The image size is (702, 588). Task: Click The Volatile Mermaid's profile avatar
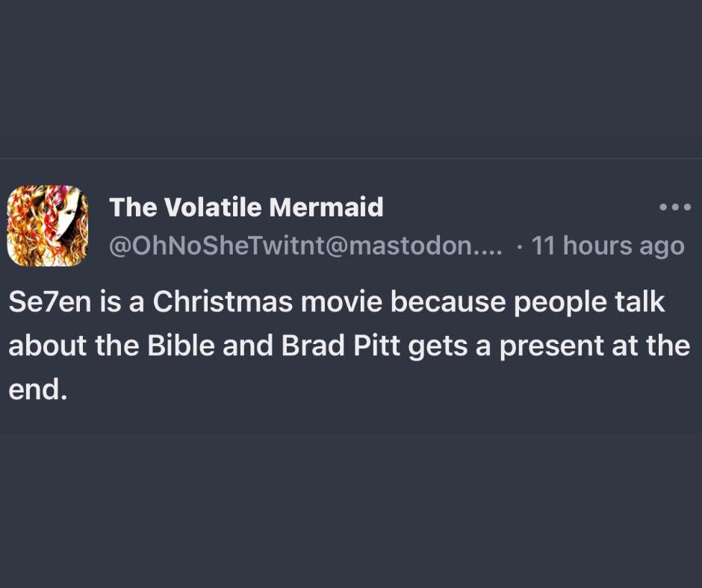(48, 225)
